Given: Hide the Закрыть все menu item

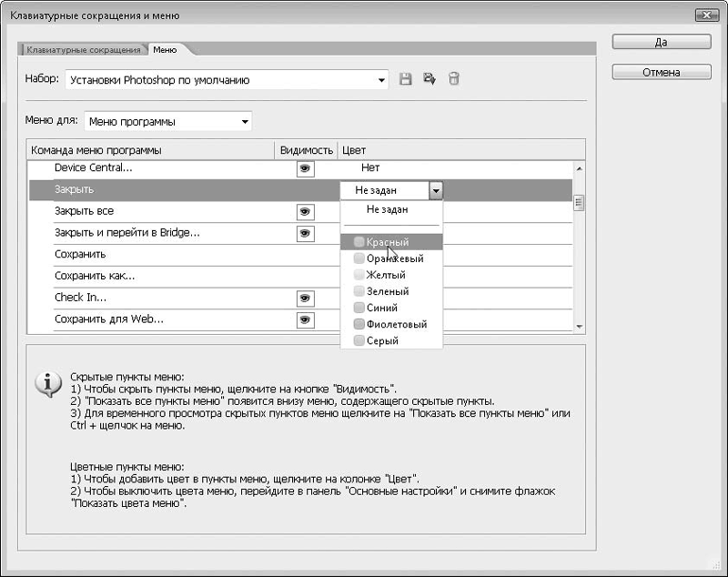Looking at the screenshot, I should point(305,211).
